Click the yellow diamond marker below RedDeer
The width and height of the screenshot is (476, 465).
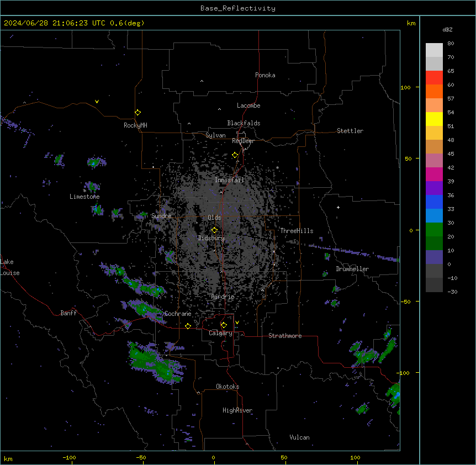tap(235, 155)
